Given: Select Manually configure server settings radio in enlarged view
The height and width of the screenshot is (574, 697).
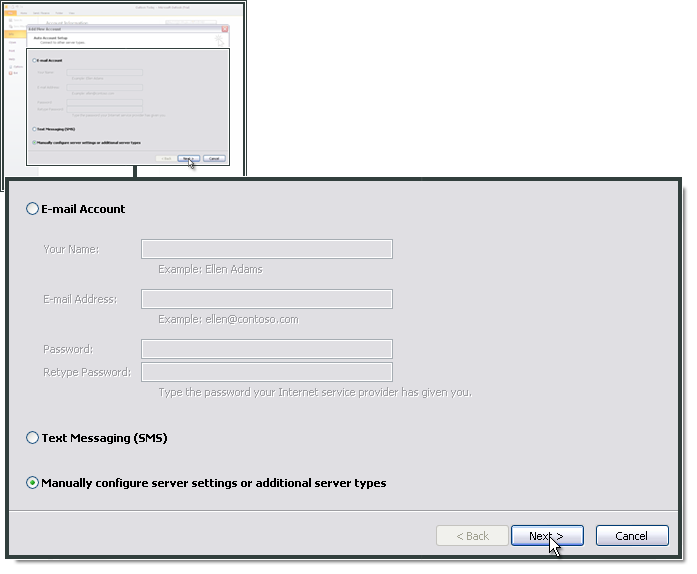Looking at the screenshot, I should (33, 483).
